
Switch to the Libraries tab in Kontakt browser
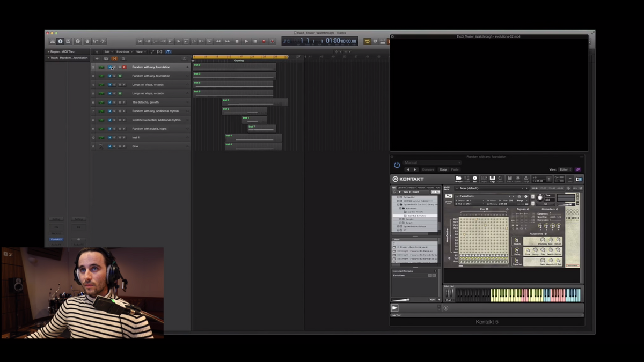pos(402,188)
